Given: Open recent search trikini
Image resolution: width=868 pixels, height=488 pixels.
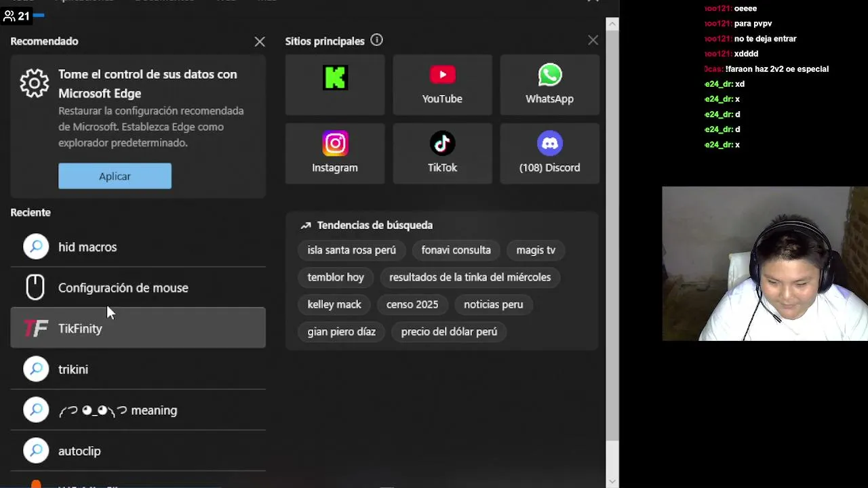Looking at the screenshot, I should [138, 369].
